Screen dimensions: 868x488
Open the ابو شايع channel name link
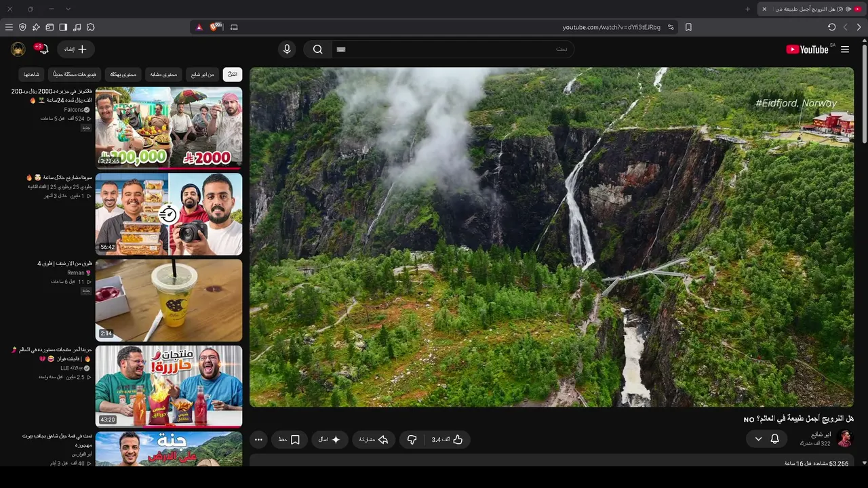[821, 434]
